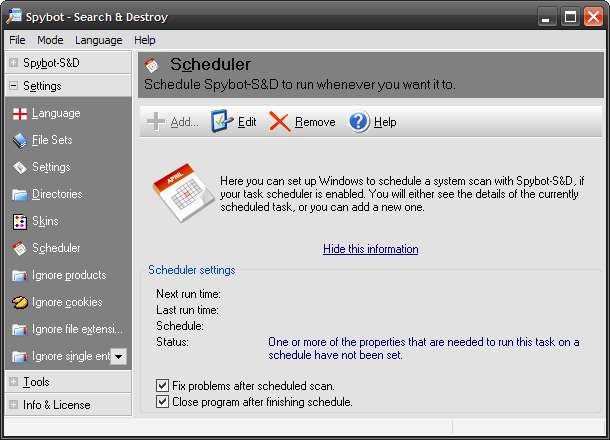The width and height of the screenshot is (610, 440).
Task: Expand the Spybot-S&D sidebar section
Action: point(14,62)
